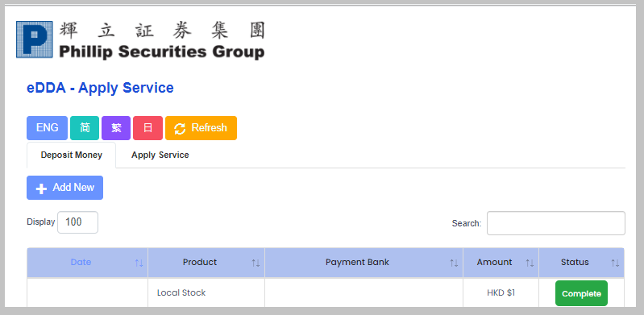Switch to Traditional Chinese with the 繁 button
Image resolution: width=644 pixels, height=315 pixels.
116,128
